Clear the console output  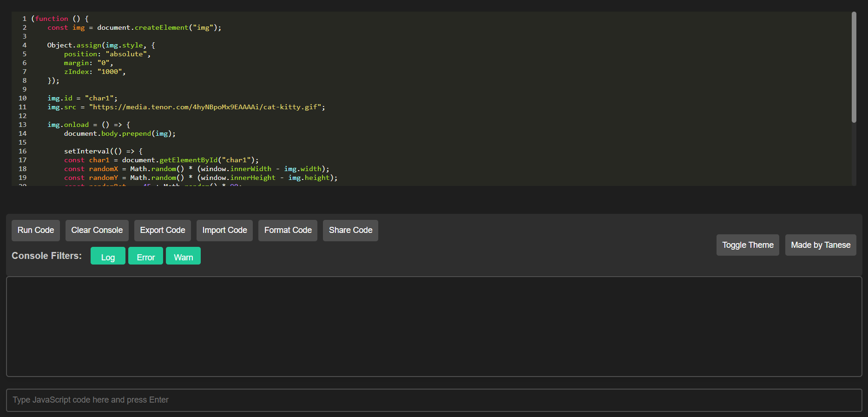[97, 231]
